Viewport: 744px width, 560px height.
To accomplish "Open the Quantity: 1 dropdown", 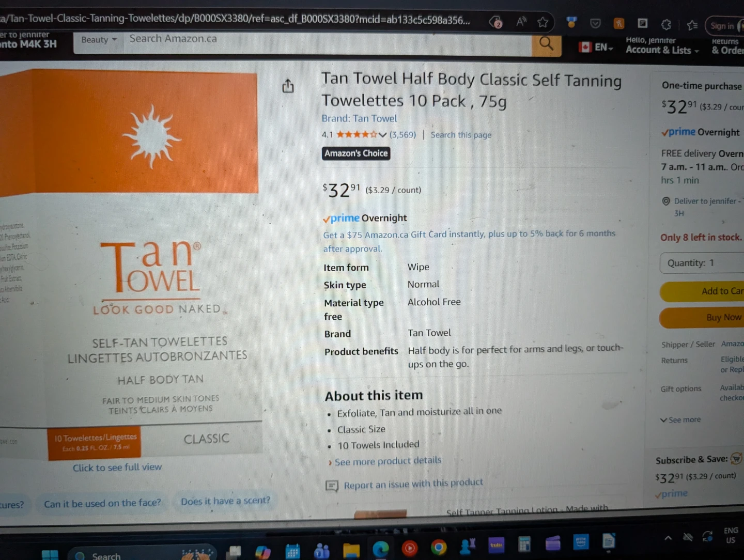I will click(x=703, y=263).
